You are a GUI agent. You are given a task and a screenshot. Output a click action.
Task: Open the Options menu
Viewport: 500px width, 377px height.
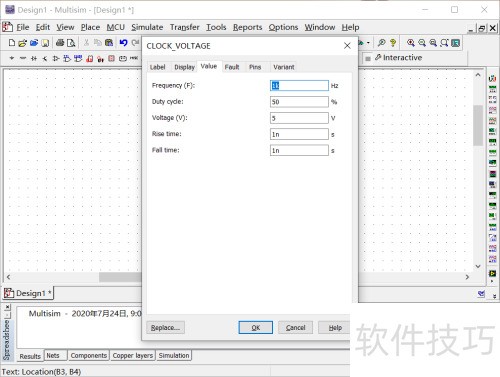coord(283,27)
